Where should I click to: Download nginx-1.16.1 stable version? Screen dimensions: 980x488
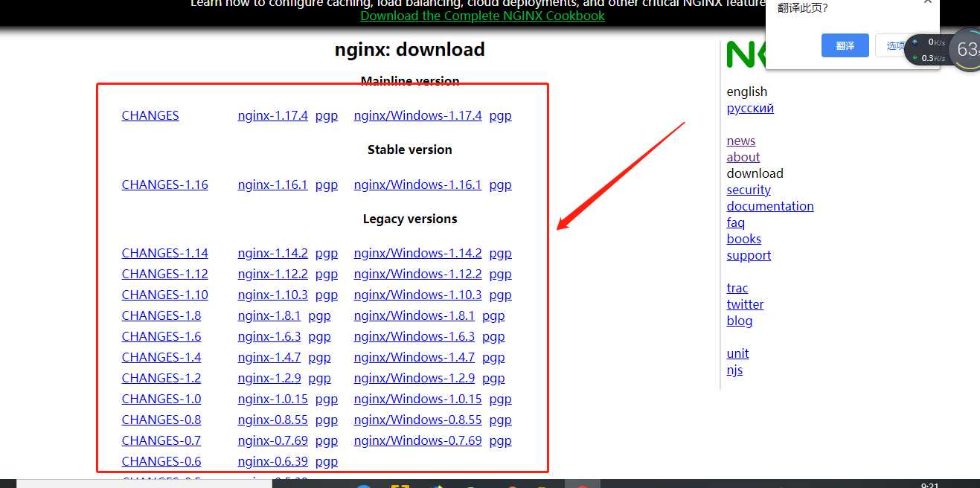coord(273,184)
